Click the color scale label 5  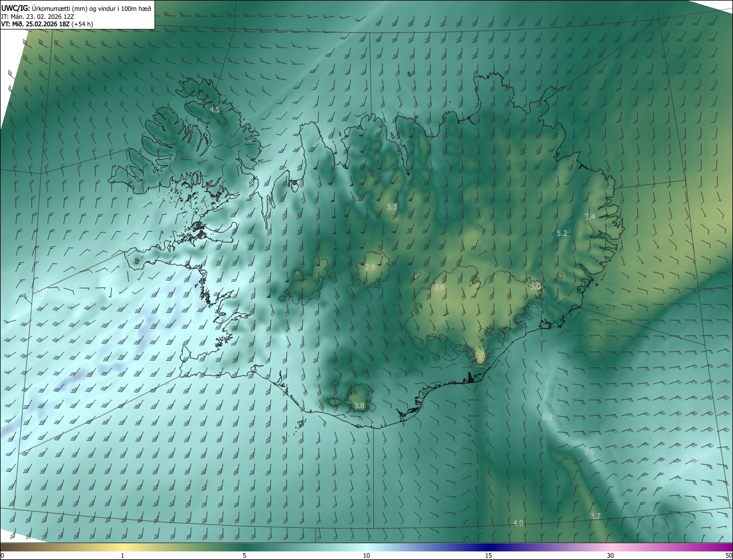coord(245,555)
